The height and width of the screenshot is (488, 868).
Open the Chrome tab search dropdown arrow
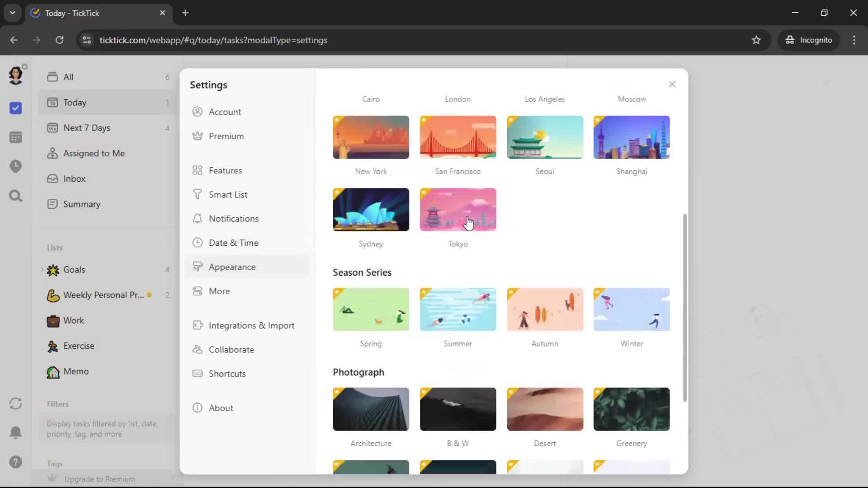(x=12, y=13)
